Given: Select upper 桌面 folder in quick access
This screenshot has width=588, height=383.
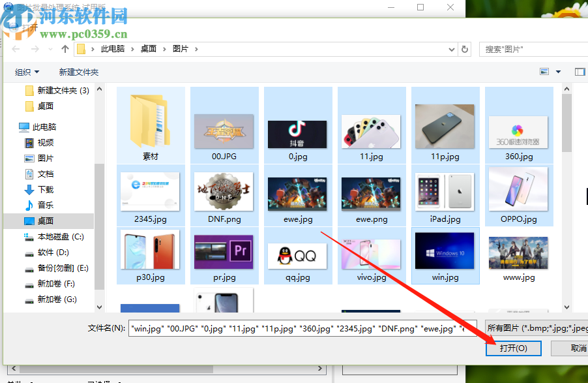Looking at the screenshot, I should pyautogui.click(x=40, y=106).
